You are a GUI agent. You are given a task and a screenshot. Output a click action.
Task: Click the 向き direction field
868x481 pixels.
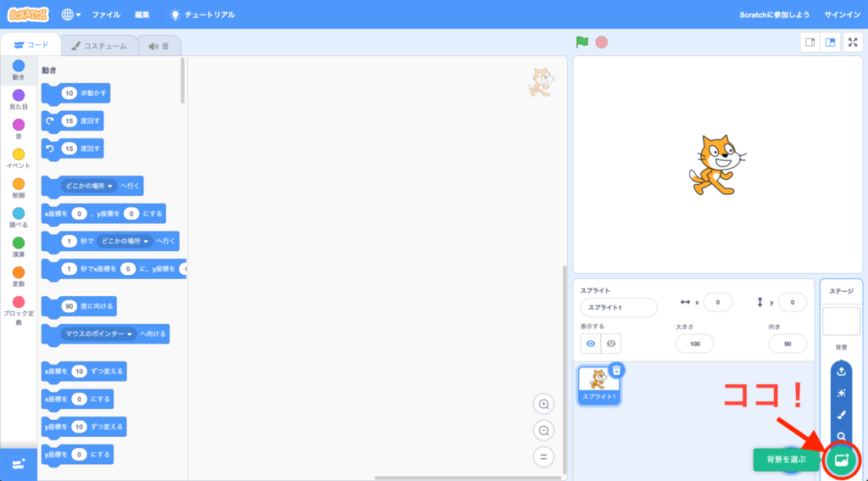point(787,344)
